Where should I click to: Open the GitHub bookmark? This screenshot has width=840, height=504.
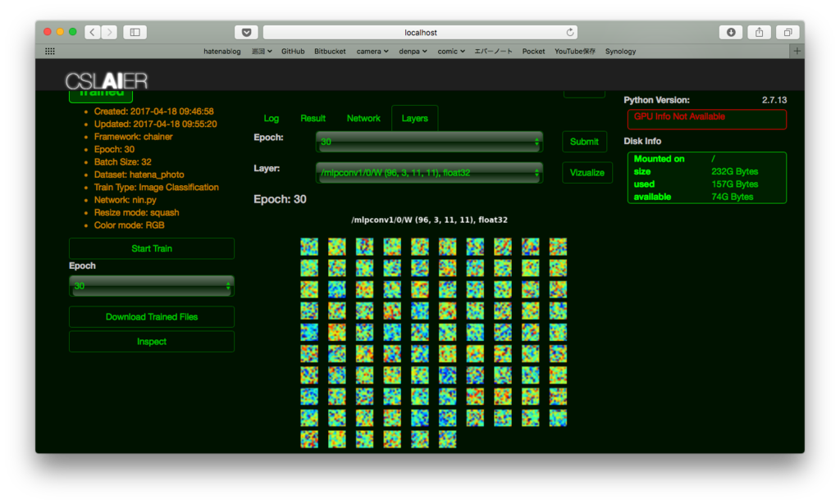pyautogui.click(x=293, y=52)
